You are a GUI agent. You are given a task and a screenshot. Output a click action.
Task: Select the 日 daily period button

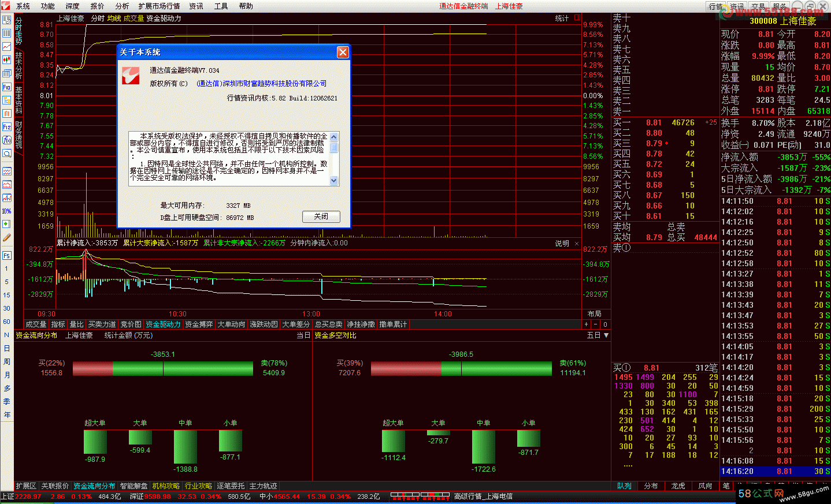[7, 348]
